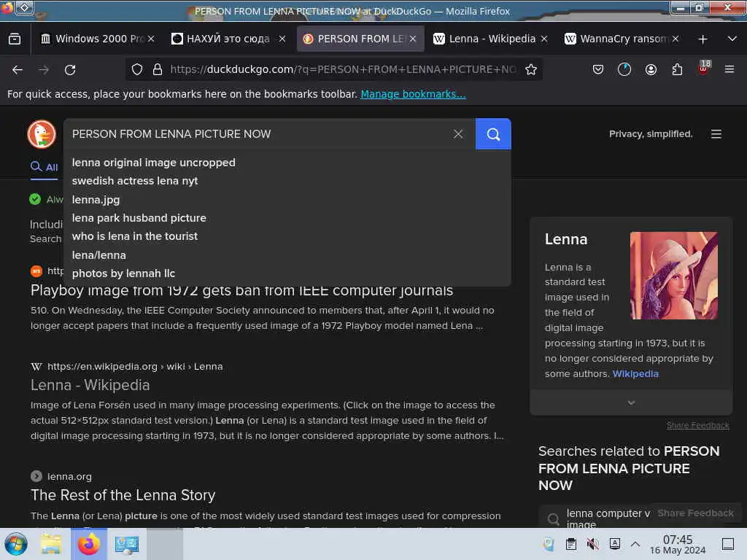Click the underlined Share Feedback link below the Lenna panel
This screenshot has width=747, height=560.
point(697,425)
